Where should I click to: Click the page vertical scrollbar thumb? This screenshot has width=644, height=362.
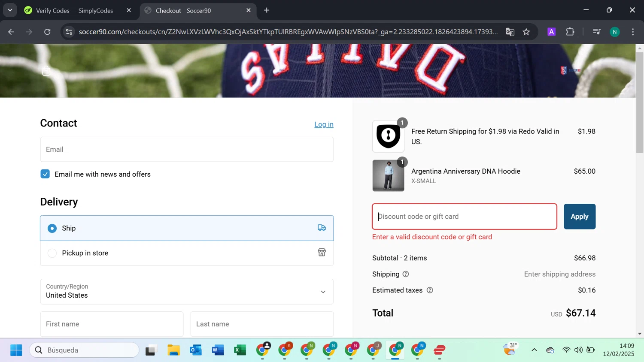[640, 103]
